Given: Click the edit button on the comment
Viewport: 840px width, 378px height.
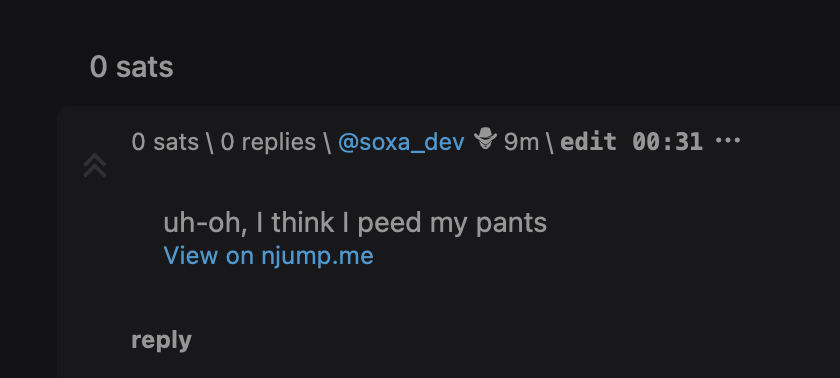Looking at the screenshot, I should 589,142.
